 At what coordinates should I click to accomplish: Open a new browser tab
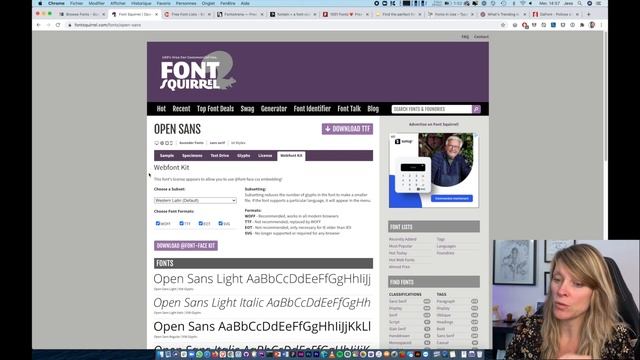[x=588, y=14]
